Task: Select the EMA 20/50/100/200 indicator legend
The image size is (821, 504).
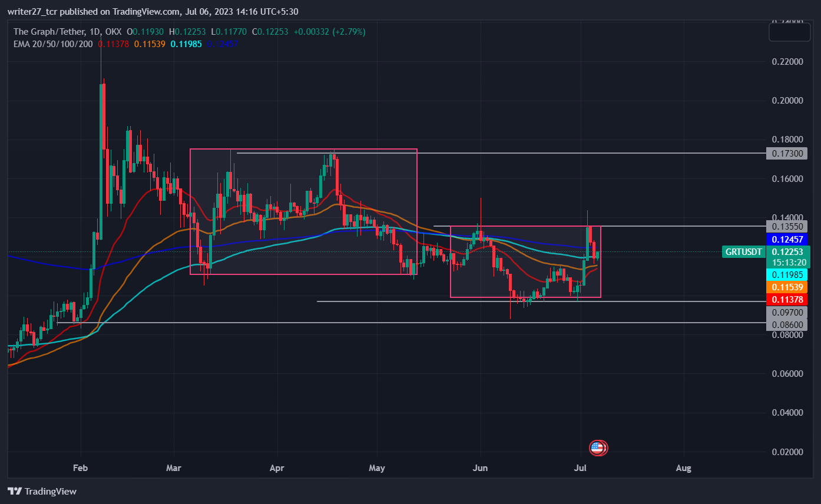Action: click(52, 44)
